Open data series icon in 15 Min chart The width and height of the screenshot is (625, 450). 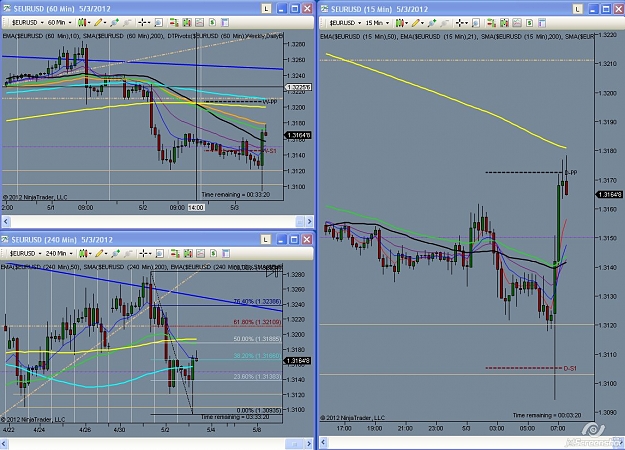pos(504,23)
